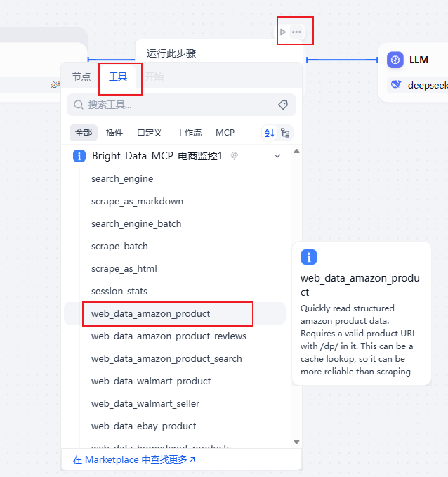This screenshot has height=477, width=448.
Task: Filter tools by 自定义
Action: (150, 133)
